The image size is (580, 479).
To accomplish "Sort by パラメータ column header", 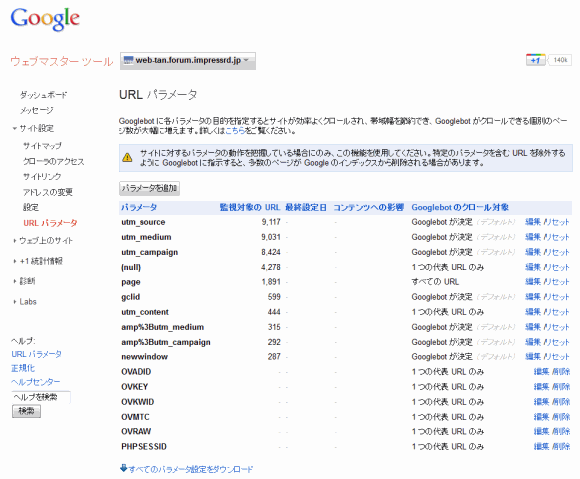I will pos(139,208).
